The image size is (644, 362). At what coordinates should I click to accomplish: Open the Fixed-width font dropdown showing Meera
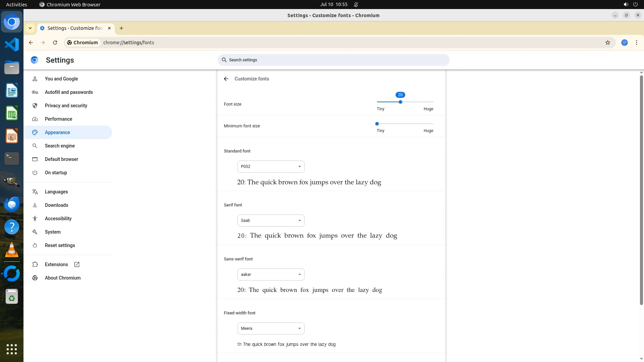tap(271, 328)
